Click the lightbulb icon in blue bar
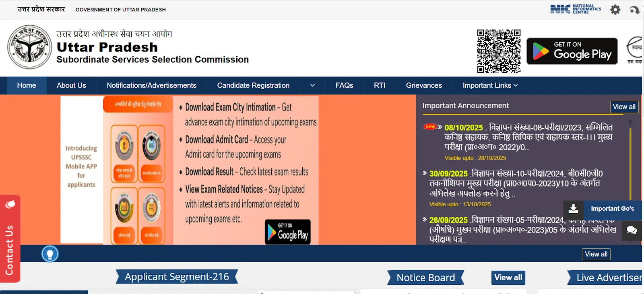Image resolution: width=644 pixels, height=294 pixels. pos(50,254)
